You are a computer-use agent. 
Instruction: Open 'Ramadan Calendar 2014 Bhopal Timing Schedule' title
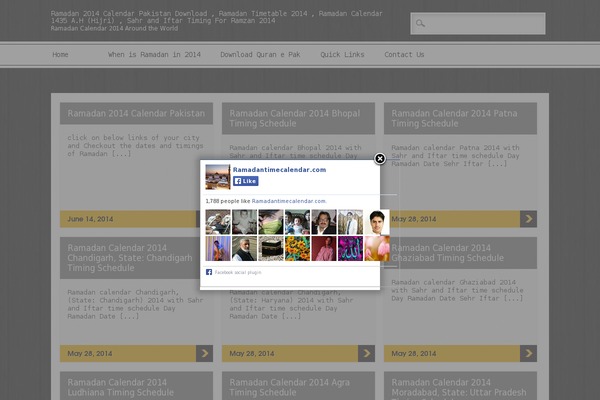(295, 118)
